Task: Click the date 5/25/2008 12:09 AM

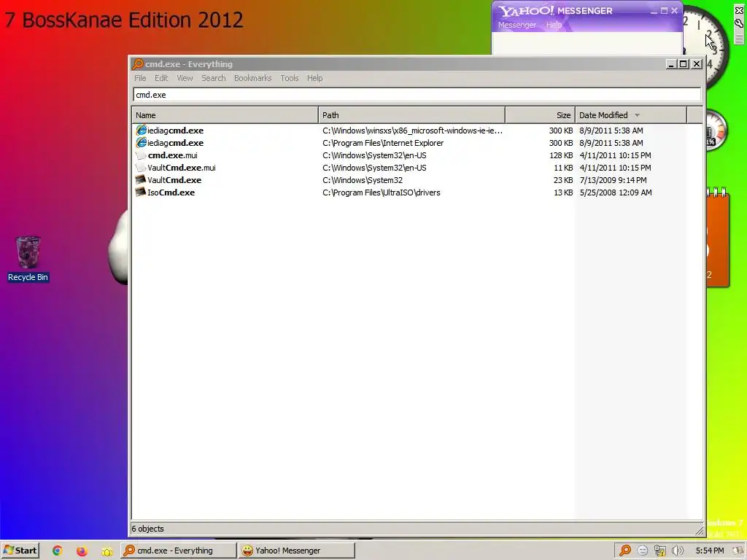Action: [616, 192]
